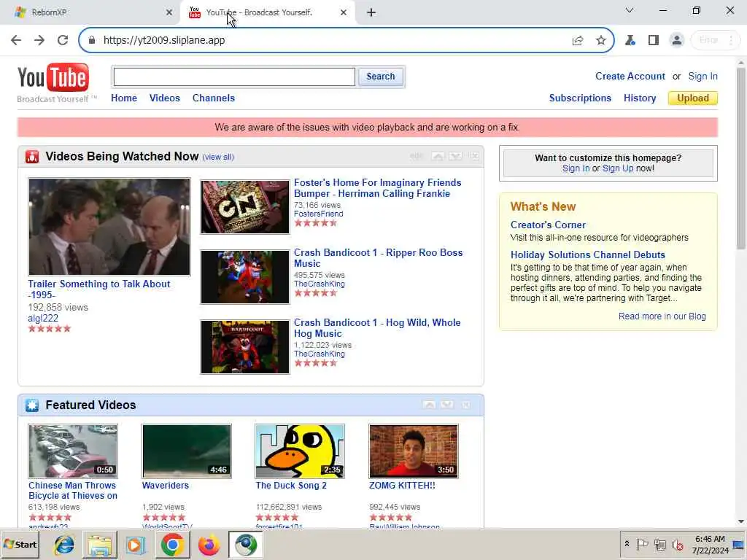
Task: Open the tab search dropdown chevron
Action: click(x=630, y=10)
